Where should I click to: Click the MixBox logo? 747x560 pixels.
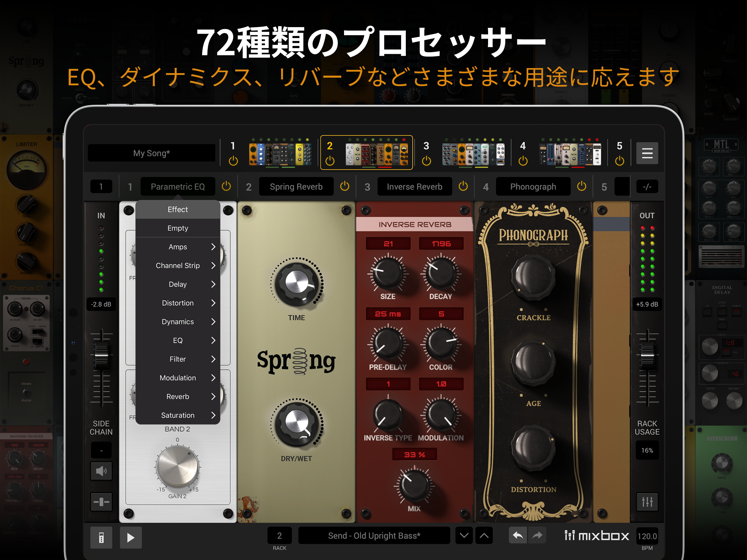point(597,536)
